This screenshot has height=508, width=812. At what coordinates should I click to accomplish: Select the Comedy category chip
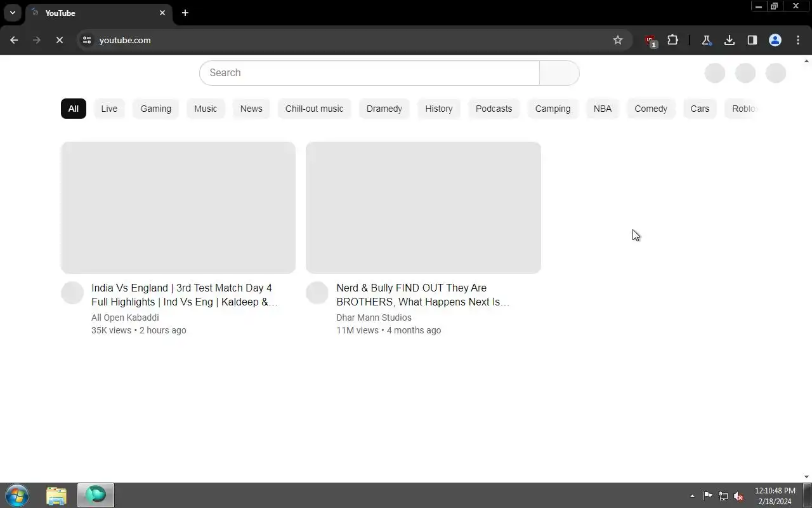pos(651,109)
